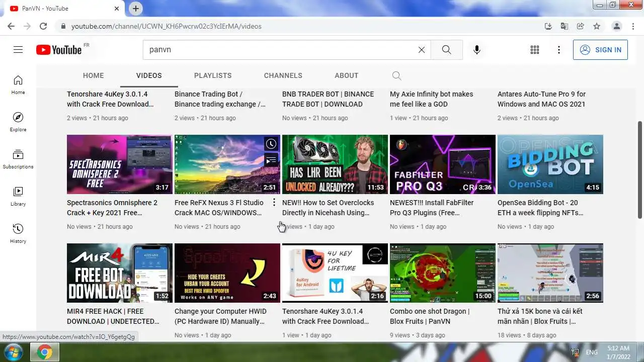Go back with browser back arrow

11,26
